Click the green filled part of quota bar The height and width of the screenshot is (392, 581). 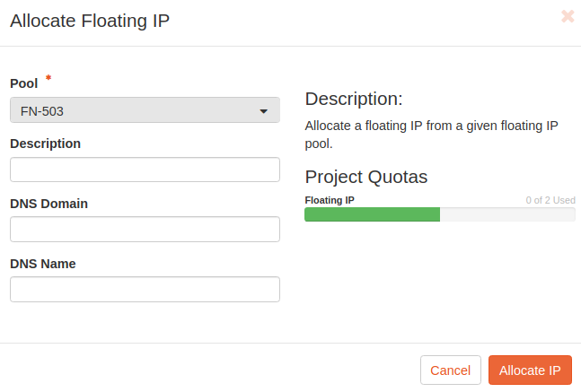click(372, 214)
